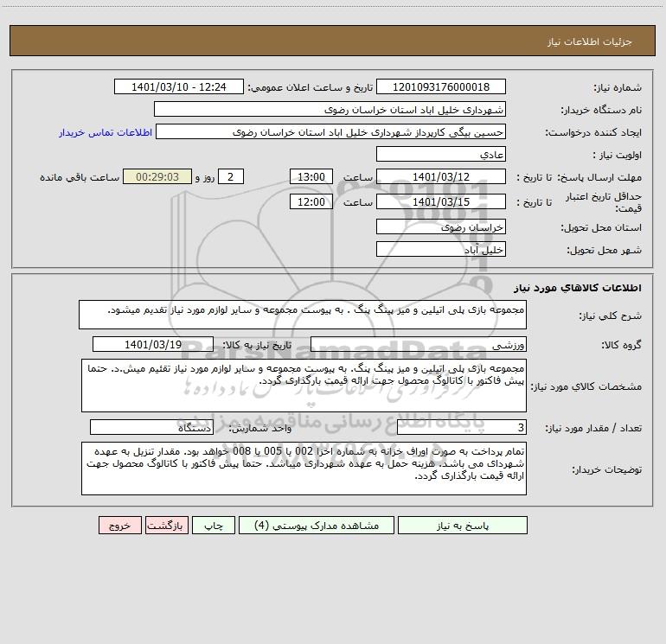Click the quantity field showing 3
The height and width of the screenshot is (644, 666).
coord(462,428)
